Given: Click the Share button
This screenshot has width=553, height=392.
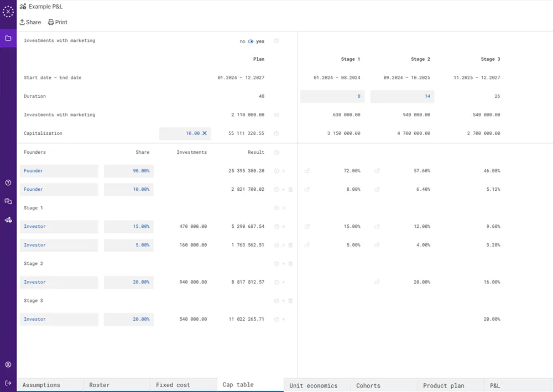Looking at the screenshot, I should tap(30, 22).
